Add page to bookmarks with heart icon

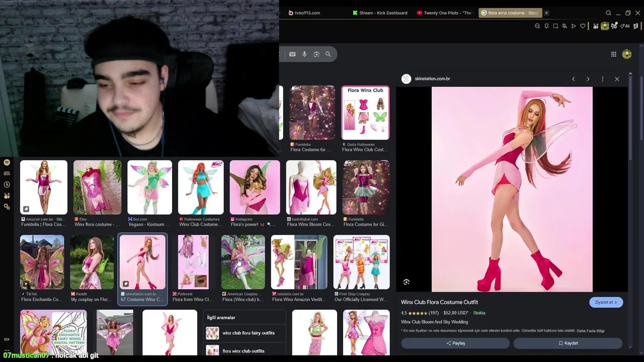pos(583,26)
